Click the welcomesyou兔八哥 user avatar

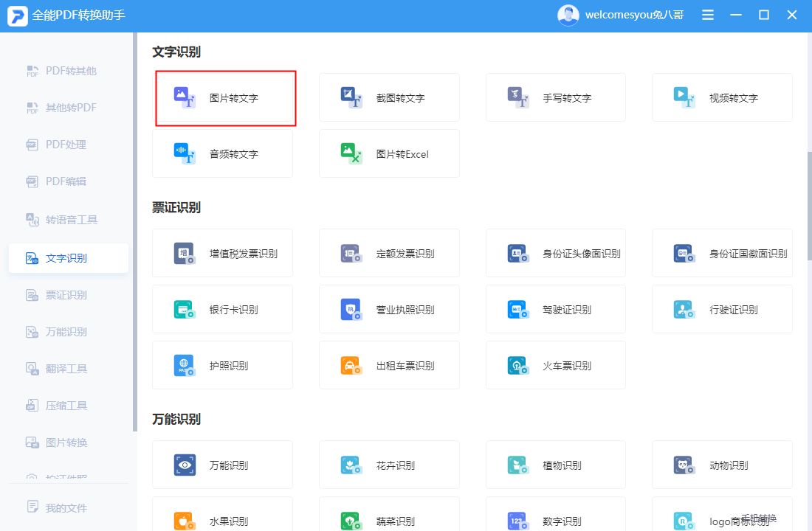pyautogui.click(x=568, y=14)
